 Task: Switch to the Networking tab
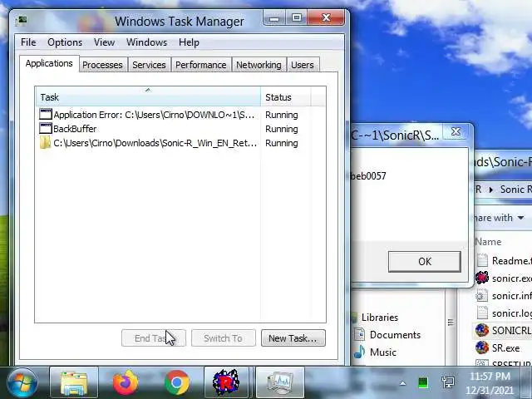tap(259, 65)
